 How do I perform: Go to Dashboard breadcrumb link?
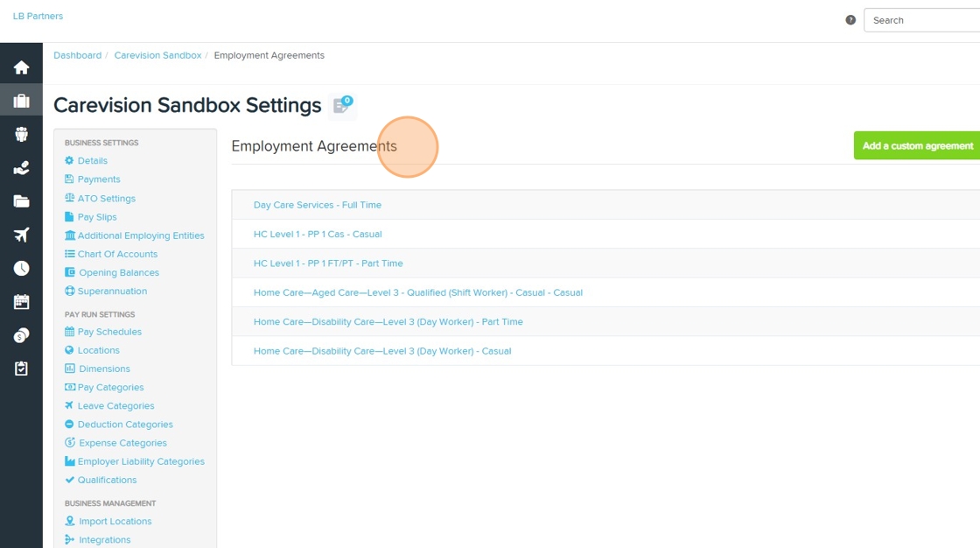[78, 55]
